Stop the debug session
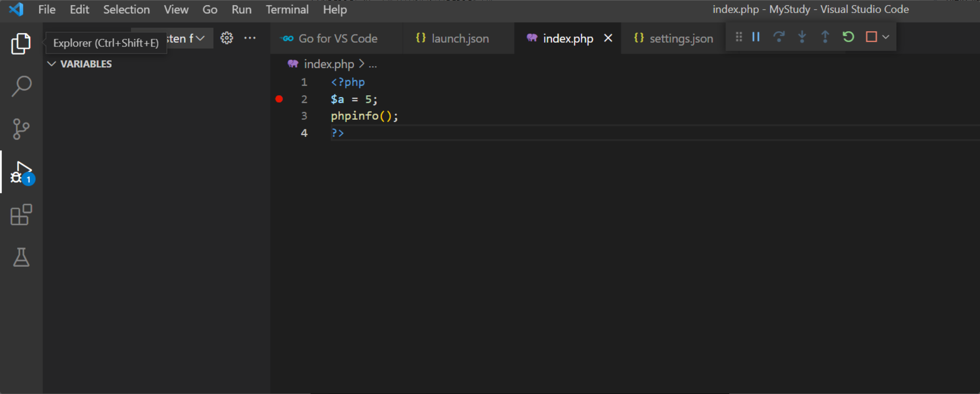This screenshot has height=394, width=980. 871,37
